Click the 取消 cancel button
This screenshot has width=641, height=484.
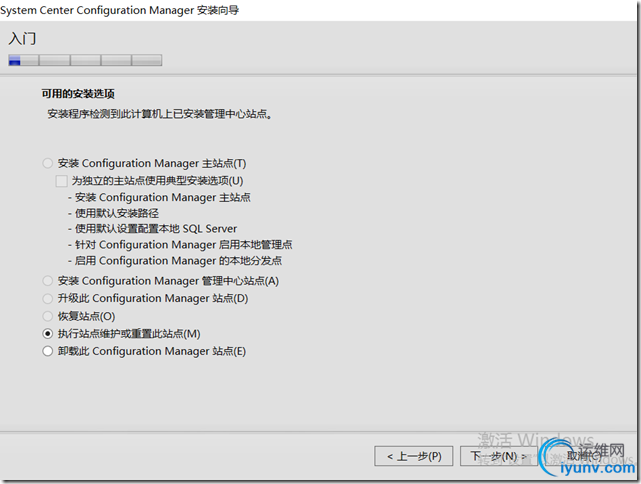point(584,456)
